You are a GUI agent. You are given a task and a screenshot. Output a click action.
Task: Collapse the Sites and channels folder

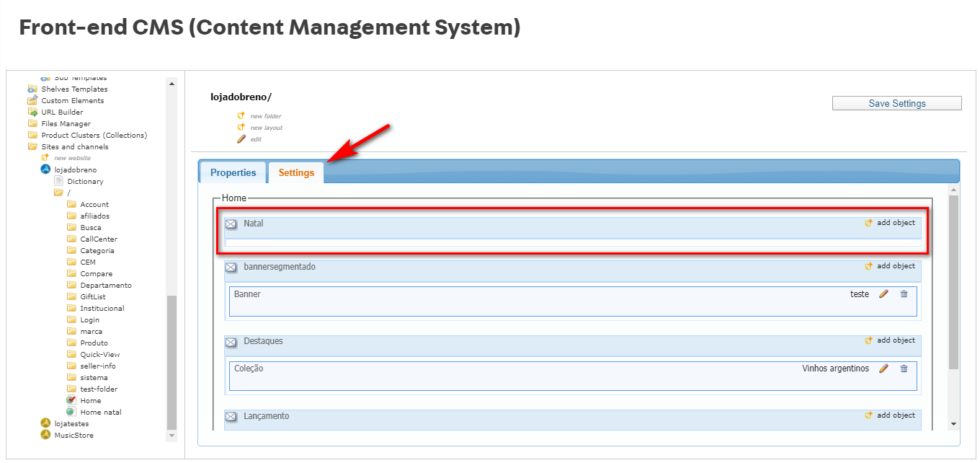click(x=33, y=147)
